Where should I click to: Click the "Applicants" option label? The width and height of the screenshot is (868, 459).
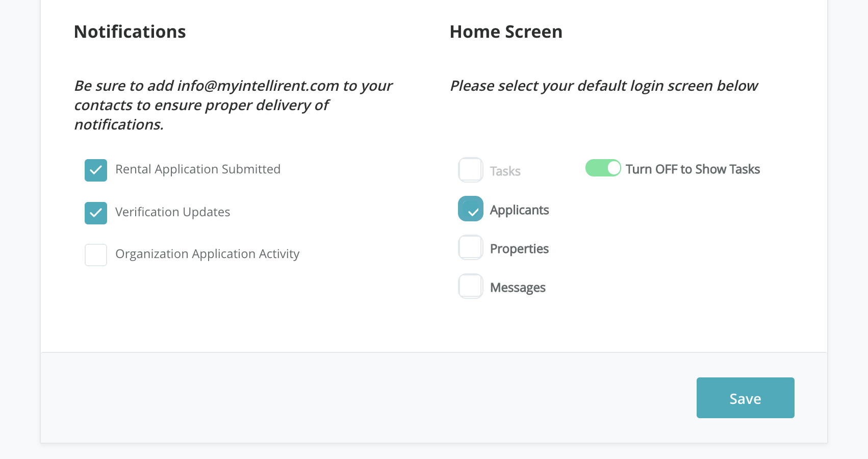519,210
